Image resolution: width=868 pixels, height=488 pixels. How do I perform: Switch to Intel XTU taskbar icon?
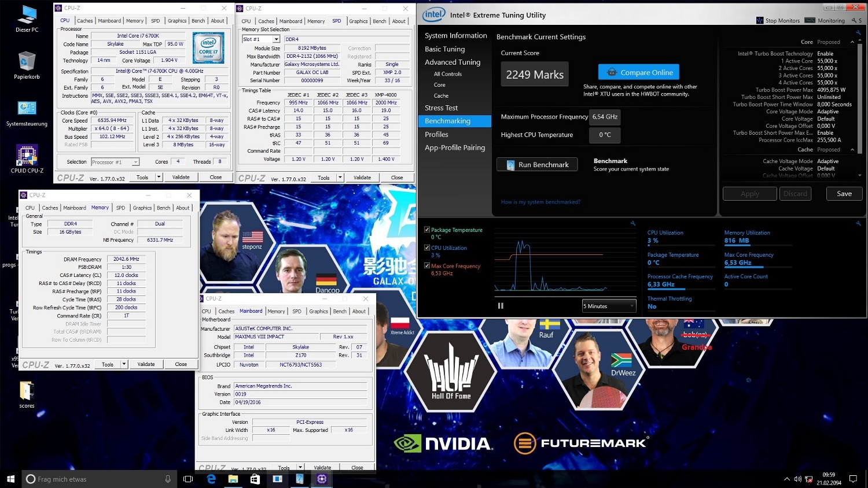pos(300,479)
